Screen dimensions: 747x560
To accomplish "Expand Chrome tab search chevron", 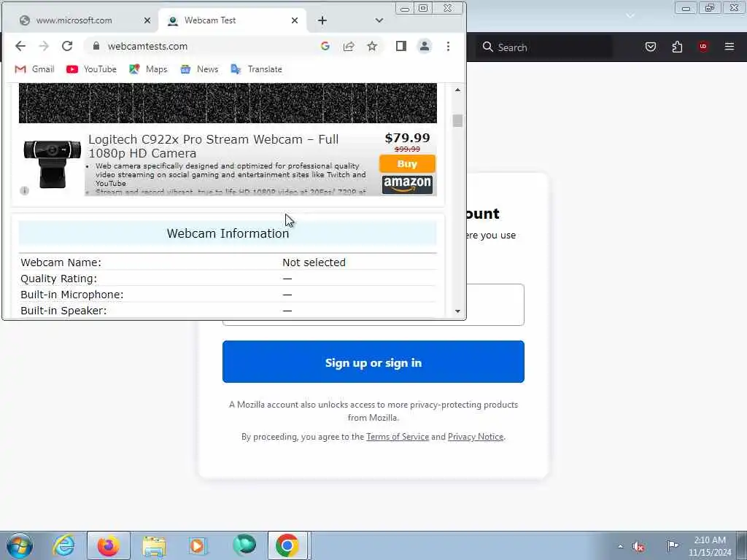I will (379, 20).
